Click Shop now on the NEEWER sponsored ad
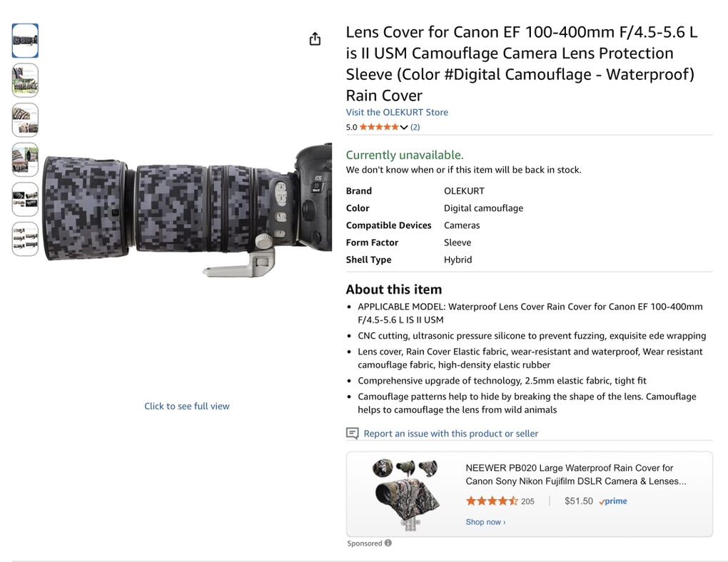 point(485,521)
